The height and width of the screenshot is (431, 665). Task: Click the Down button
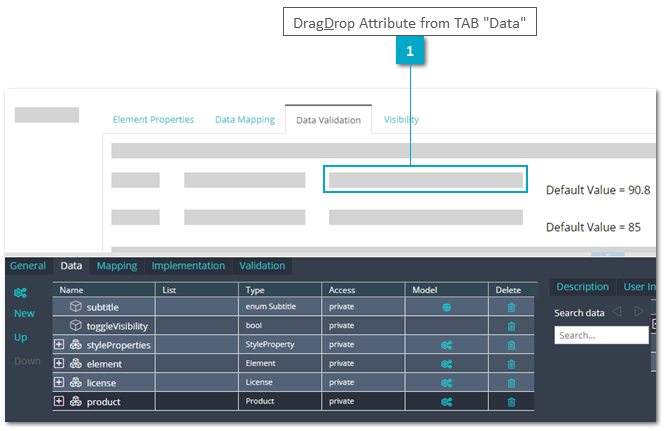[x=27, y=361]
